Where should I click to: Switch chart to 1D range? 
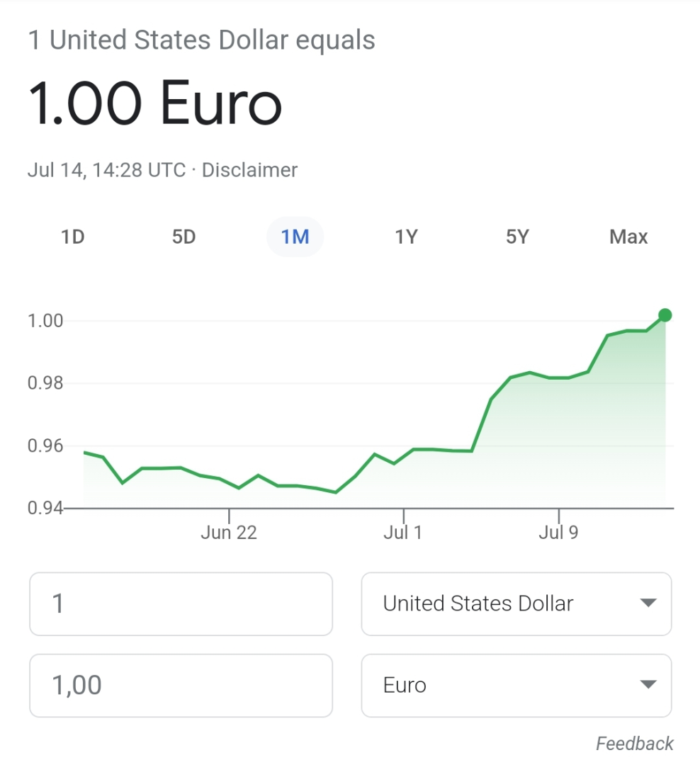(73, 237)
